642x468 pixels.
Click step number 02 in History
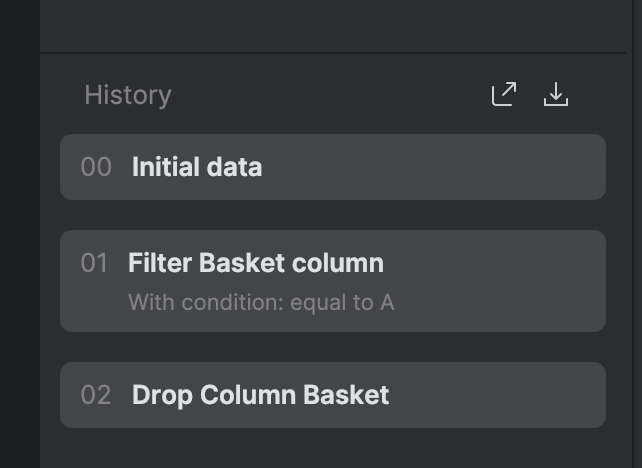click(x=96, y=395)
